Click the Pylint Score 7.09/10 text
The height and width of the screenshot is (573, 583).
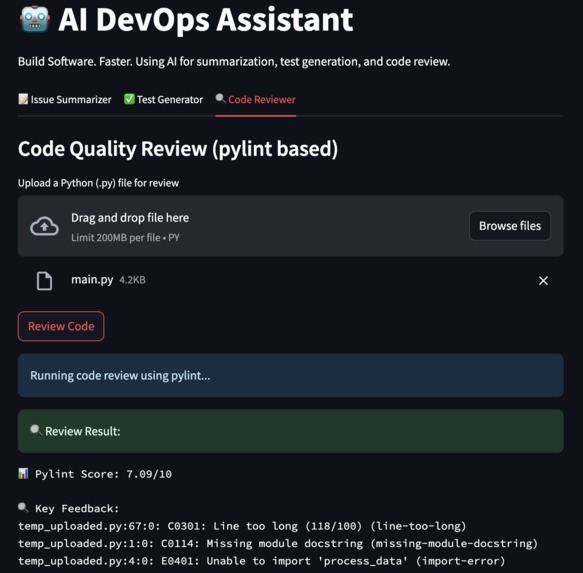103,474
